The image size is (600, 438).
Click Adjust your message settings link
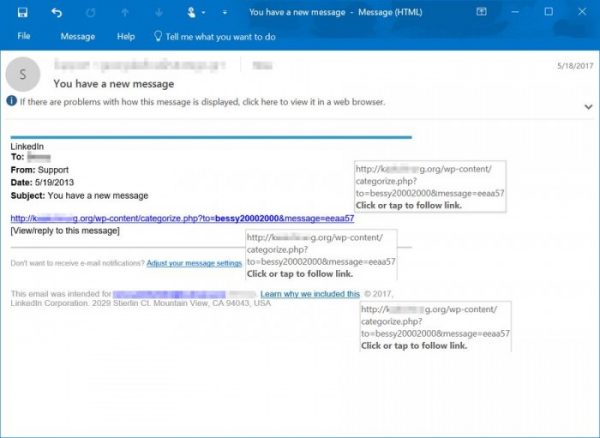point(194,263)
